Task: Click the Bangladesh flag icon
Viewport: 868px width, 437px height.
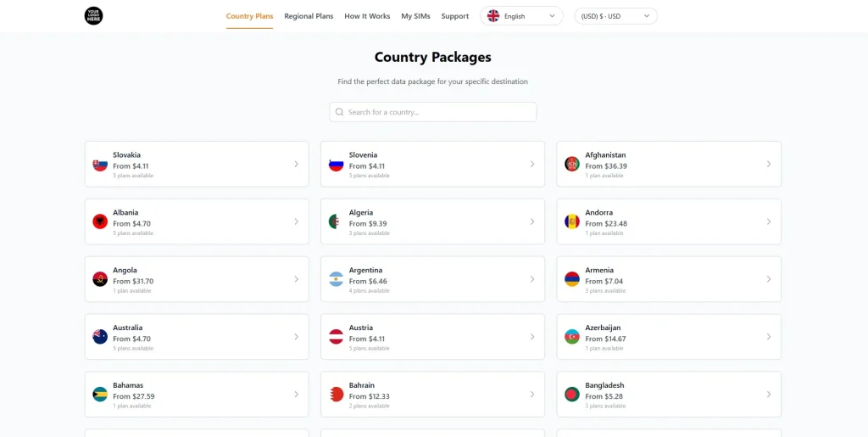Action: point(572,395)
